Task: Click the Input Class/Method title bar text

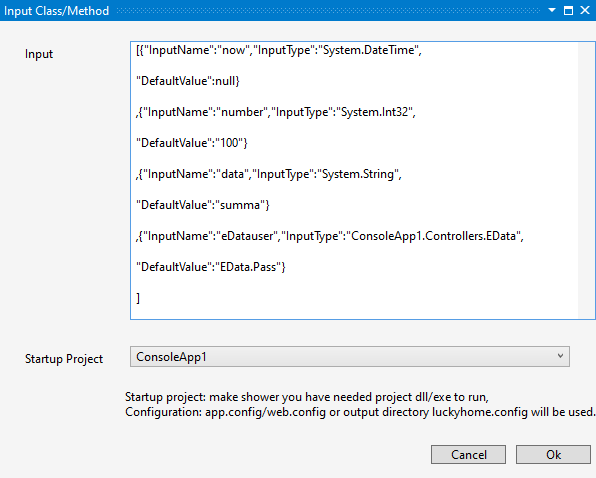Action: coord(56,11)
